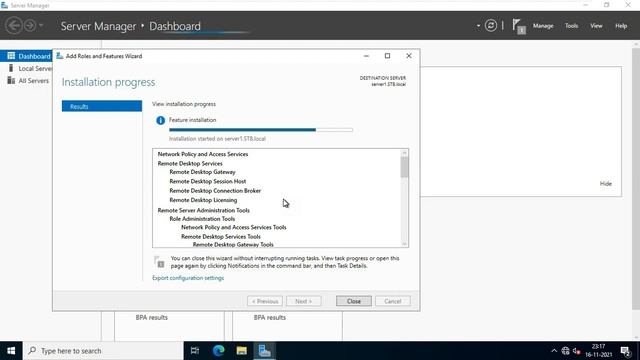Click the Feature installation info icon
This screenshot has width=640, height=360.
pyautogui.click(x=160, y=120)
